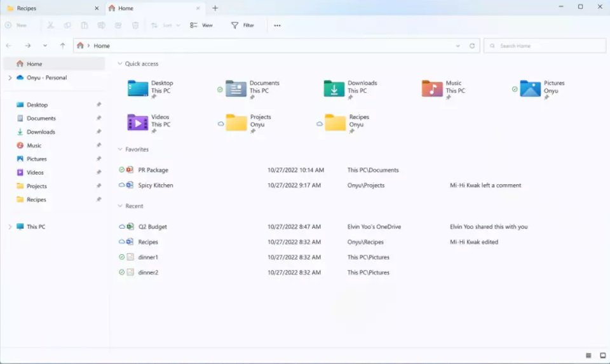Expand Onyu - Personal in sidebar
The width and height of the screenshot is (610, 364).
(10, 78)
